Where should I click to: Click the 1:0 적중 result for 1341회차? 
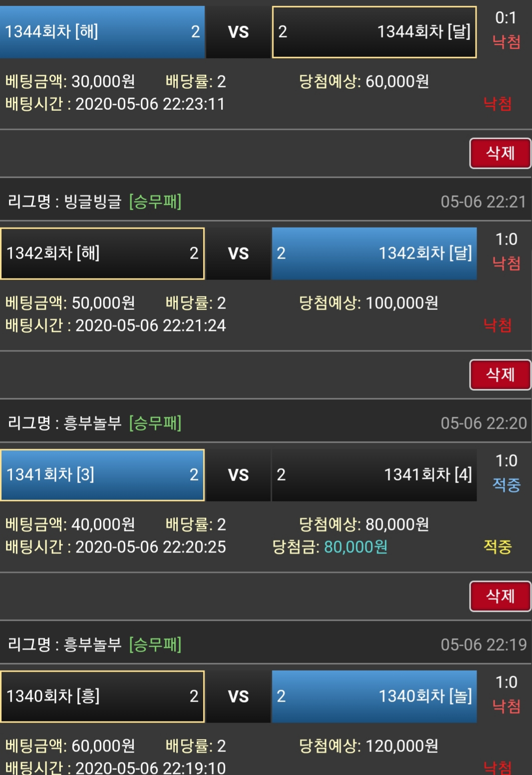[x=506, y=473]
